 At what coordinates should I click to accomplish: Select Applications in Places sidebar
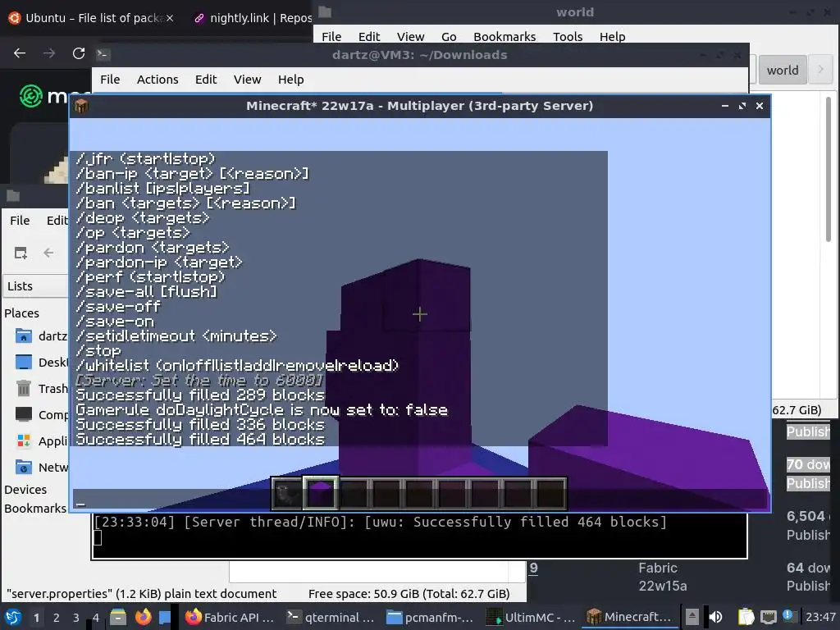(42, 441)
